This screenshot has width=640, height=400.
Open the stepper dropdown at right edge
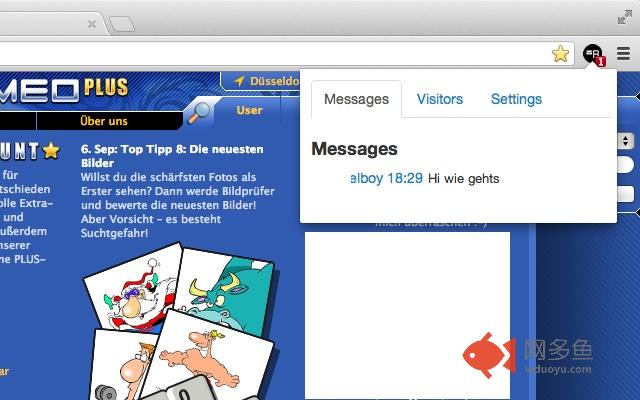tap(625, 141)
